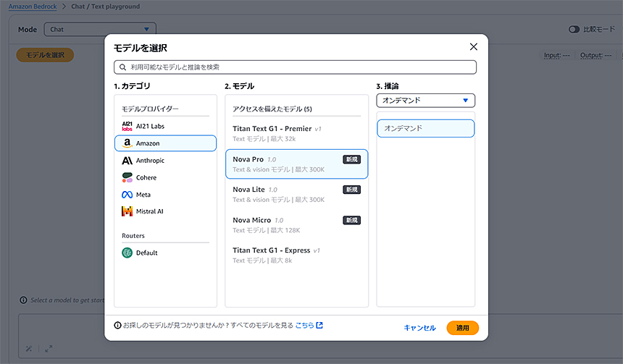Screen dimensions: 623x364
Task: Click the キャンセル button
Action: 419,328
